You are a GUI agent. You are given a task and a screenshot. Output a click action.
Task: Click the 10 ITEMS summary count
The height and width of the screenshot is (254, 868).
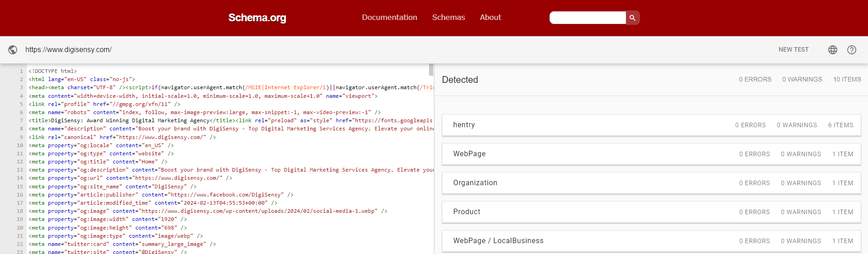(847, 79)
